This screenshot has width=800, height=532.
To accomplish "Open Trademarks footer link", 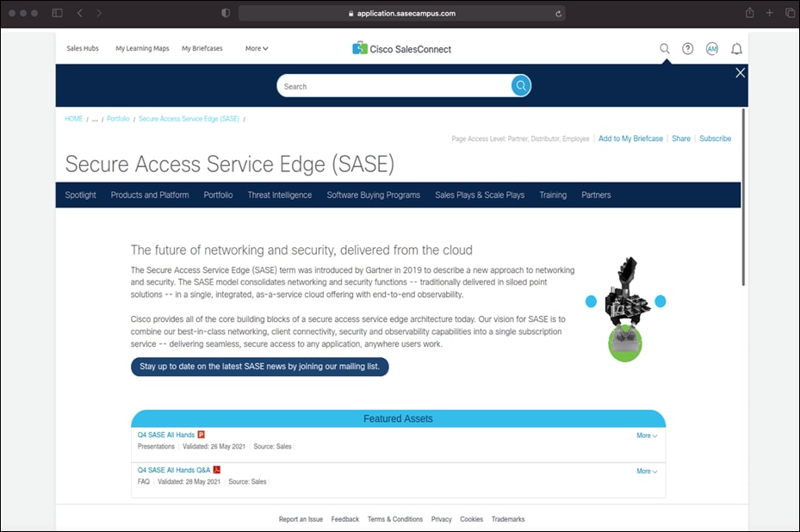I will [x=508, y=519].
